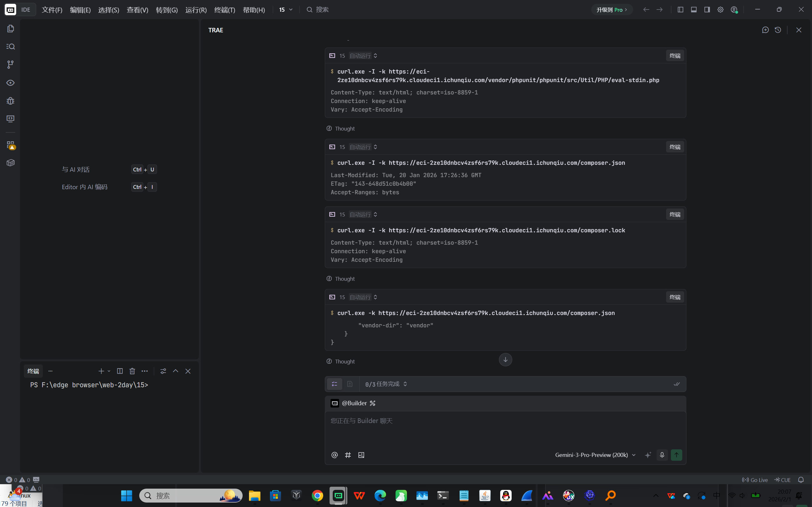Image resolution: width=812 pixels, height=507 pixels.
Task: Expand the 0/3 tasks completed list
Action: (386, 384)
